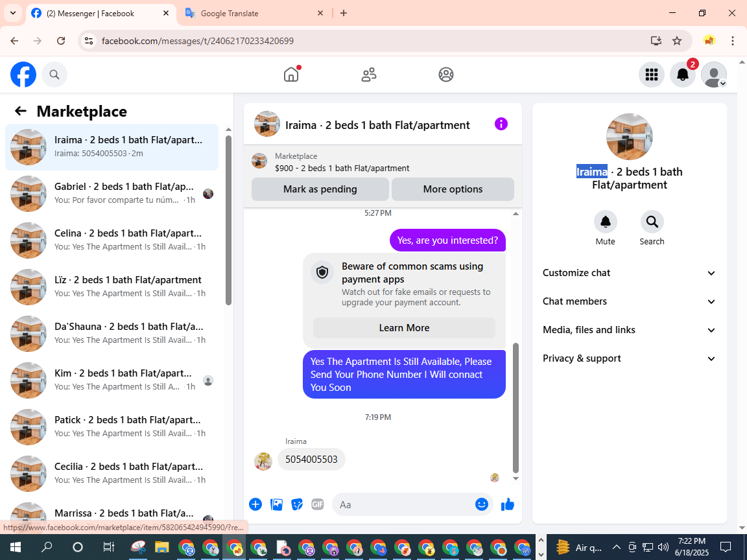Click the listing photo in right panel
The width and height of the screenshot is (747, 560).
[630, 137]
